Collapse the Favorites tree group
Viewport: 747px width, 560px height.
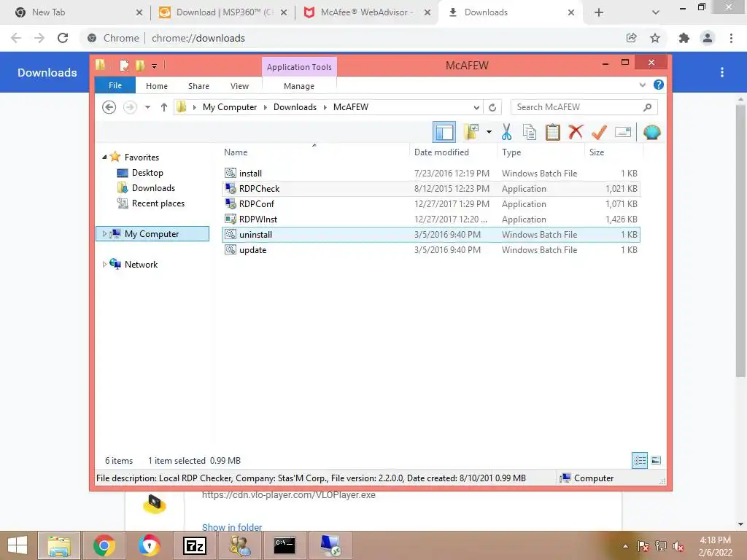pyautogui.click(x=104, y=157)
